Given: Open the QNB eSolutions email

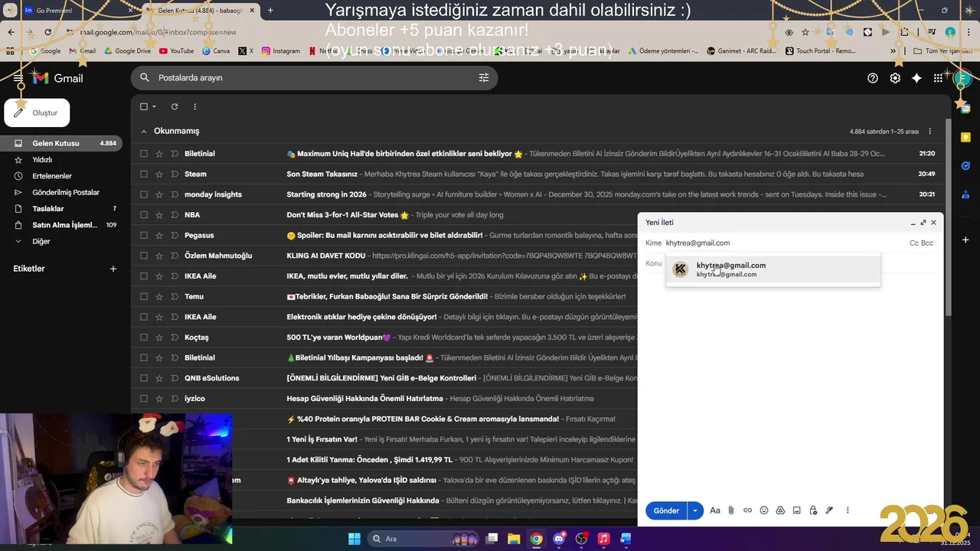Looking at the screenshot, I should click(x=384, y=378).
